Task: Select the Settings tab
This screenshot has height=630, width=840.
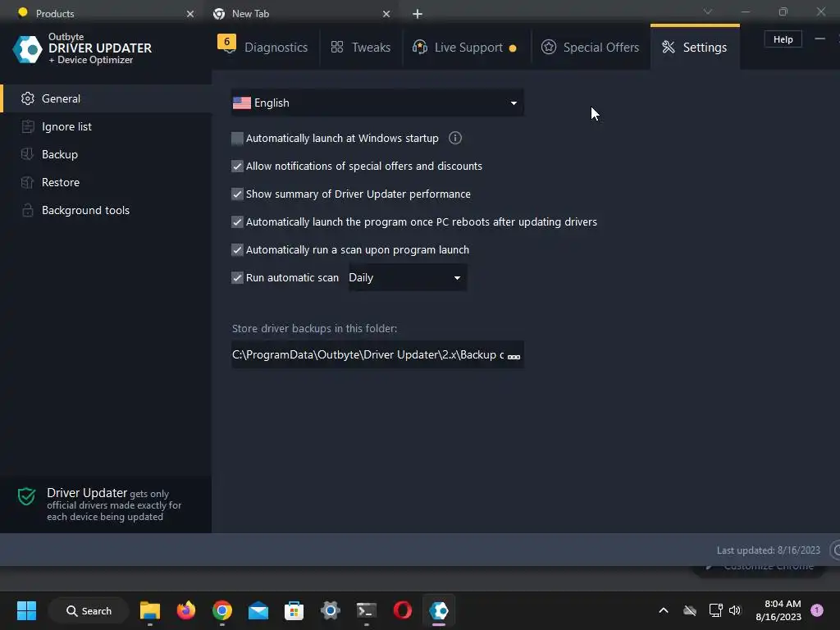Action: click(x=695, y=47)
